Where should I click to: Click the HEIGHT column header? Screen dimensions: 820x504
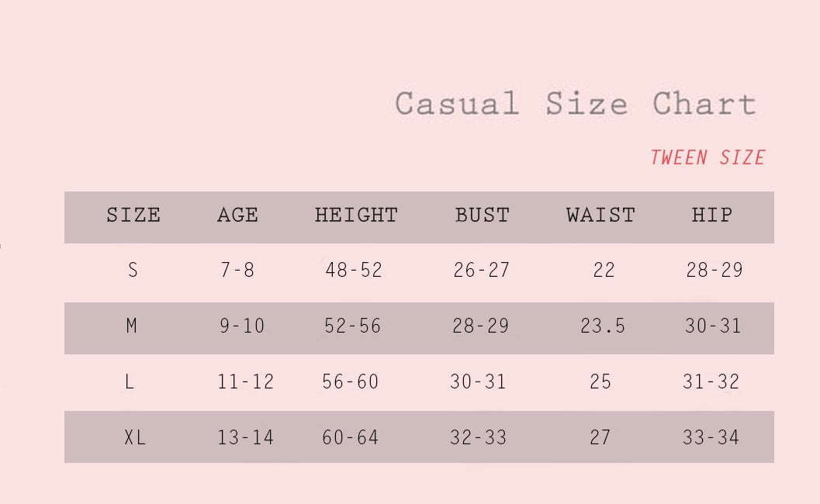[356, 215]
